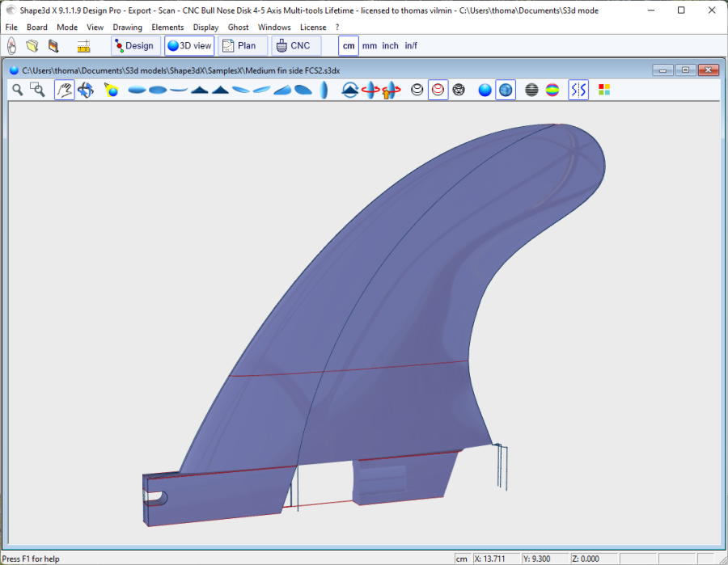This screenshot has height=565, width=728.
Task: Toggle the textured blue sphere render mode
Action: pyautogui.click(x=506, y=90)
